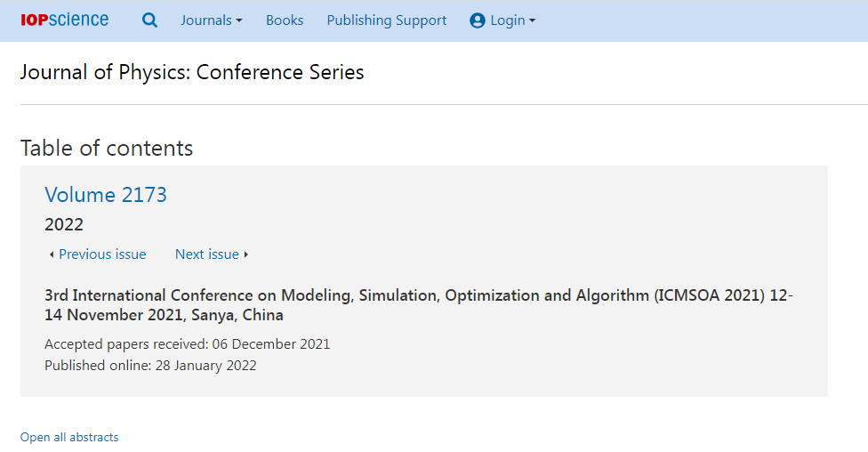Click the right arrow after Next issue
The width and height of the screenshot is (868, 452).
(x=245, y=254)
